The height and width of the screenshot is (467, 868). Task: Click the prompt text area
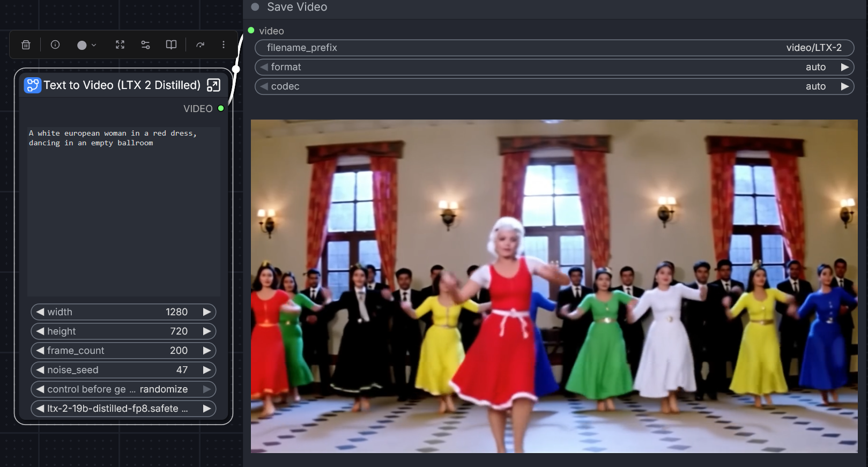[x=124, y=211]
